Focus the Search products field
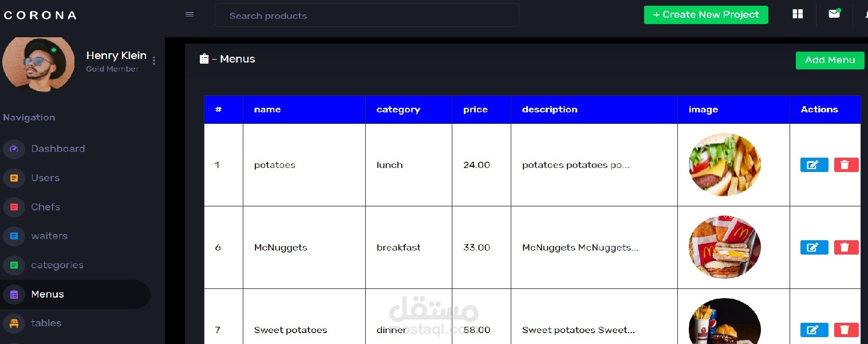Image resolution: width=868 pixels, height=344 pixels. click(x=366, y=15)
